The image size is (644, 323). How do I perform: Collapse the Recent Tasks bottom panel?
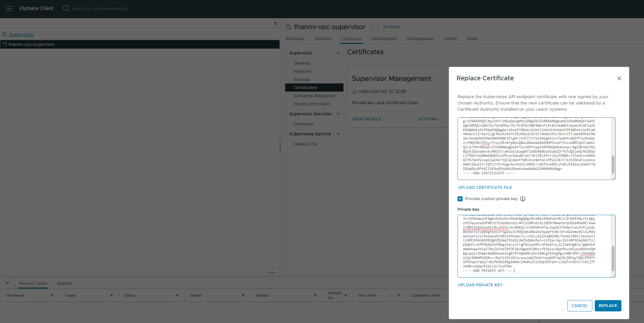pyautogui.click(x=8, y=283)
